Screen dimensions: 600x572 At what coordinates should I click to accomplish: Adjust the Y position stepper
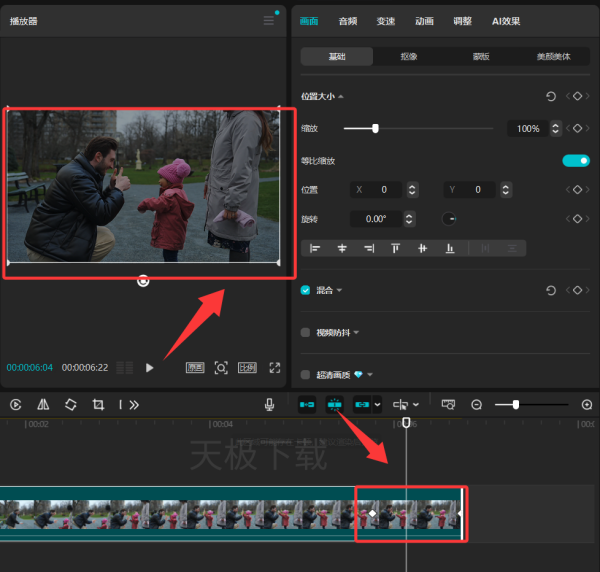coord(506,189)
